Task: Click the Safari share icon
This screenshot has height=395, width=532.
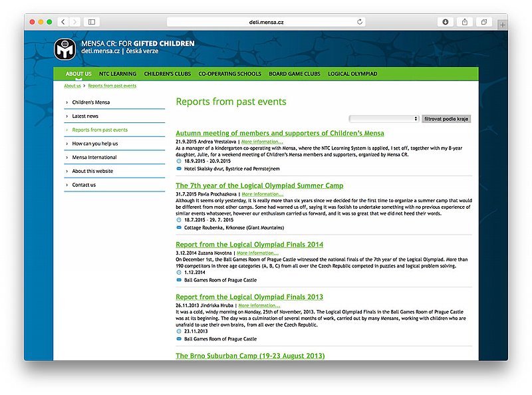Action: (464, 22)
